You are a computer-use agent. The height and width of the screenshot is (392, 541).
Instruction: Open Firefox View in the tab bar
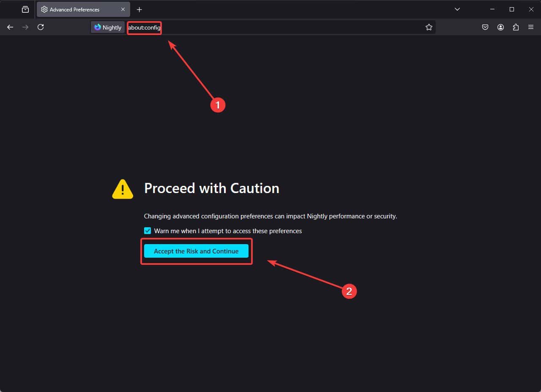(x=25, y=9)
